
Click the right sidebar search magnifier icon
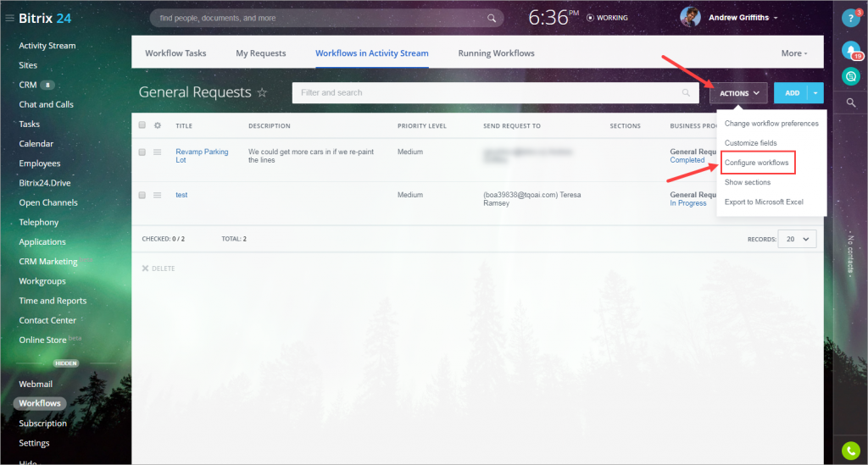(x=851, y=102)
